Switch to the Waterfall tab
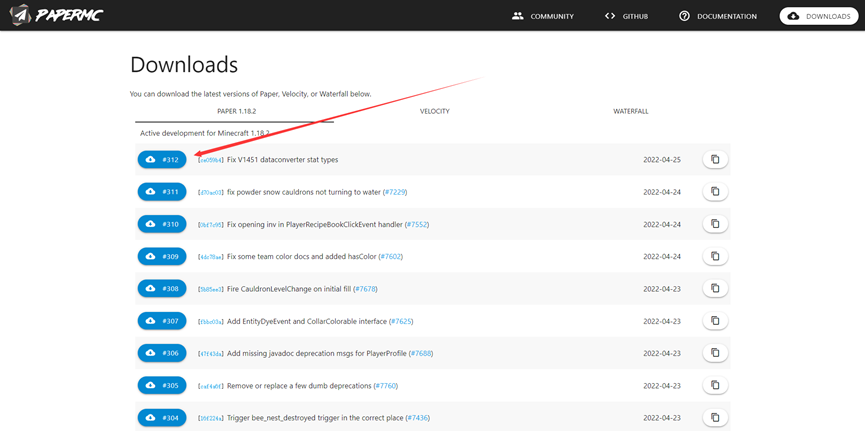The height and width of the screenshot is (431, 865). coord(630,111)
